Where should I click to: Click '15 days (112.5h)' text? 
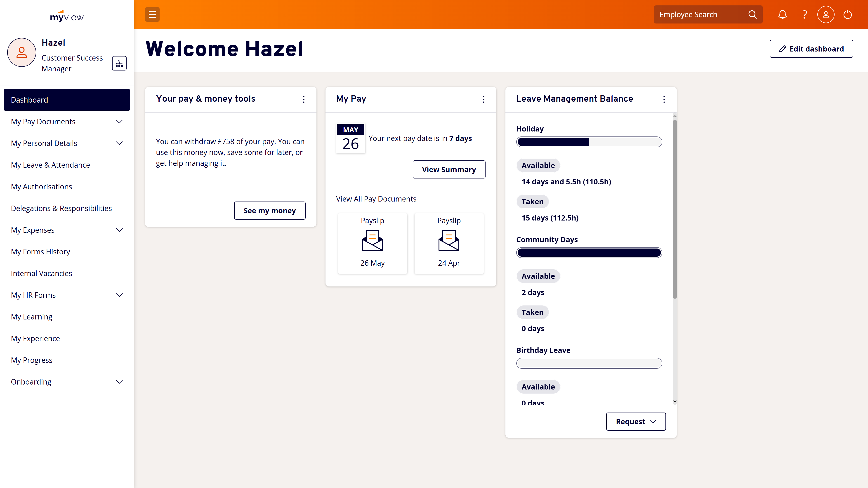coord(550,218)
